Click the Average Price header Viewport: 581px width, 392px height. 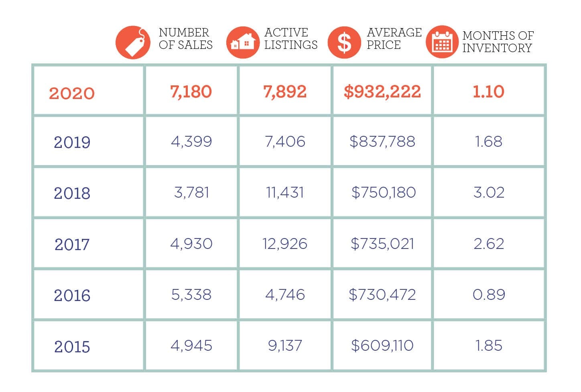394,38
